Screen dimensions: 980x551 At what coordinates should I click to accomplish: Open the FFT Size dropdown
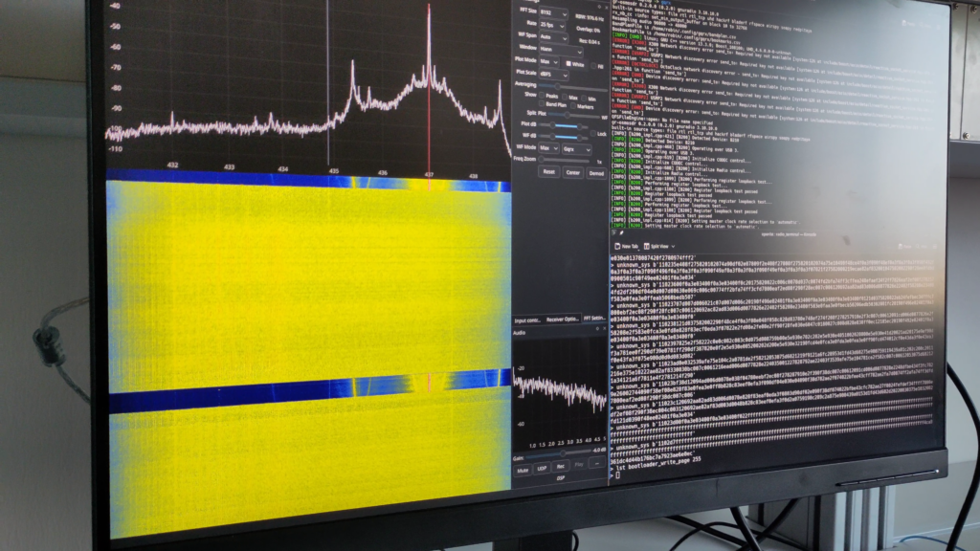tap(552, 13)
